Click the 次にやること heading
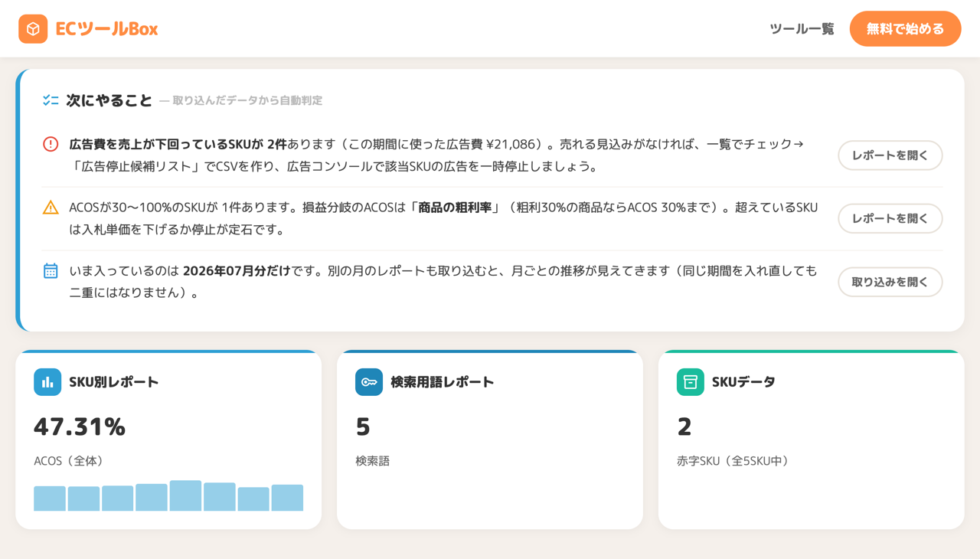 pos(109,100)
